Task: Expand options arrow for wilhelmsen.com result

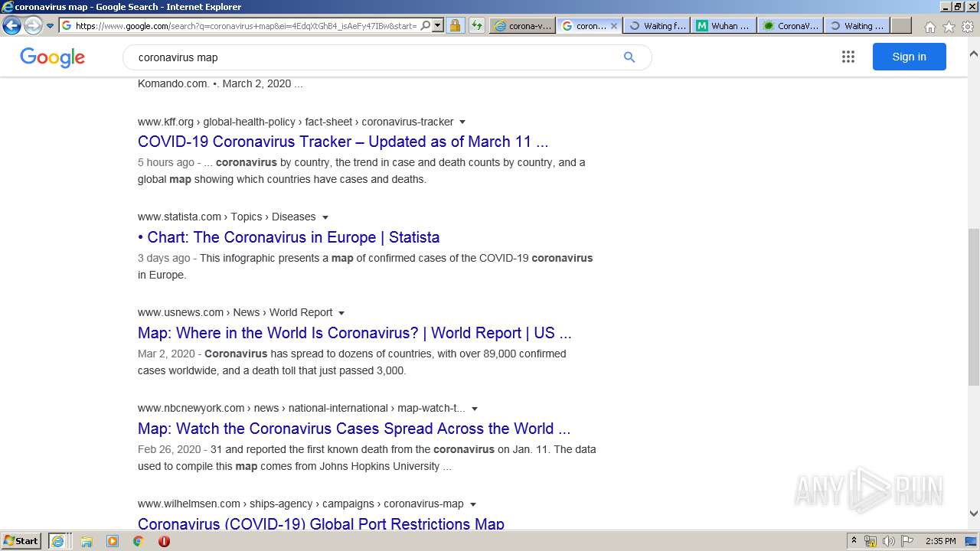Action: (x=473, y=504)
